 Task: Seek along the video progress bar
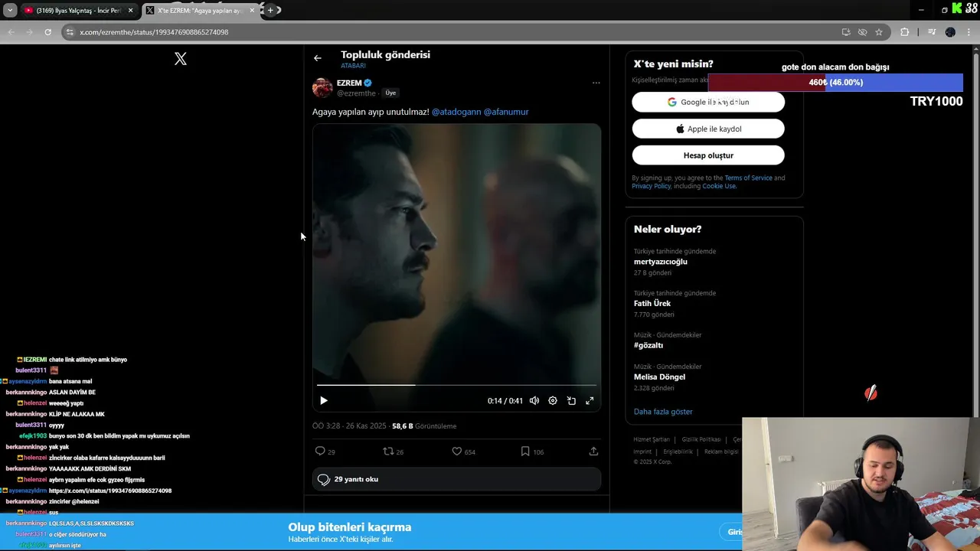[456, 385]
